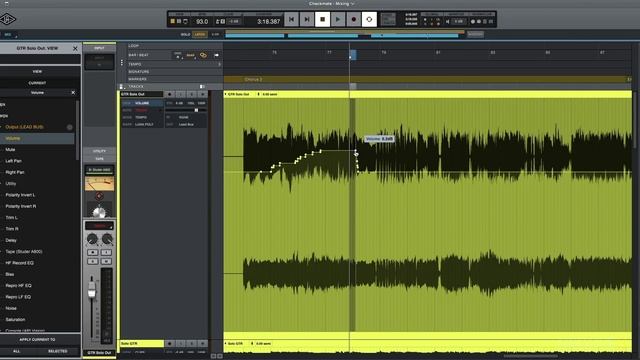
Task: Click the TRACKS header view toggle icon
Action: 202,87
